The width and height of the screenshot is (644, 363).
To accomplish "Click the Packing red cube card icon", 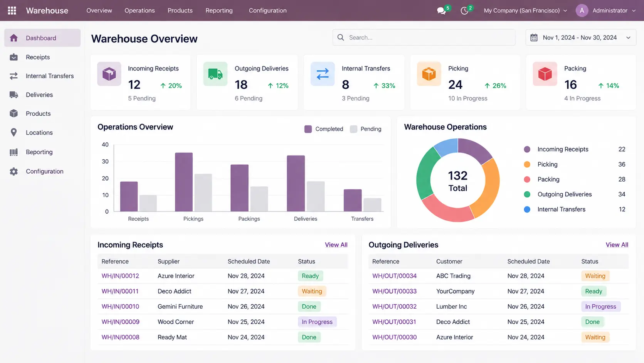I will click(x=545, y=74).
